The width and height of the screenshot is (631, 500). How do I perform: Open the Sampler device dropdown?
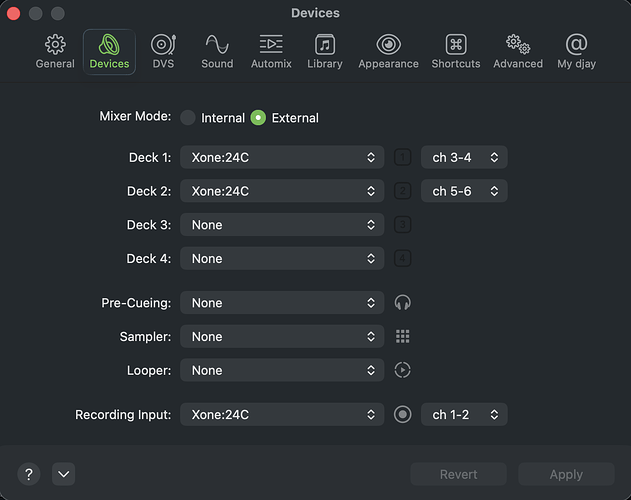pyautogui.click(x=282, y=337)
